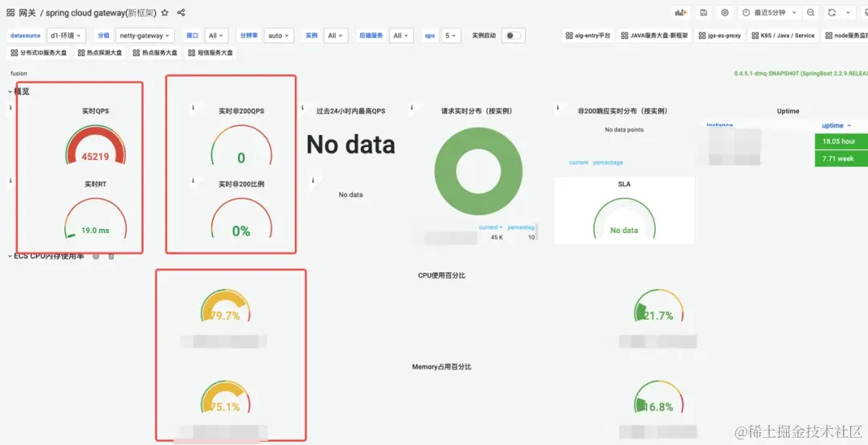The height and width of the screenshot is (445, 868).
Task: Open the 实时RT panel title menu
Action: (x=95, y=184)
